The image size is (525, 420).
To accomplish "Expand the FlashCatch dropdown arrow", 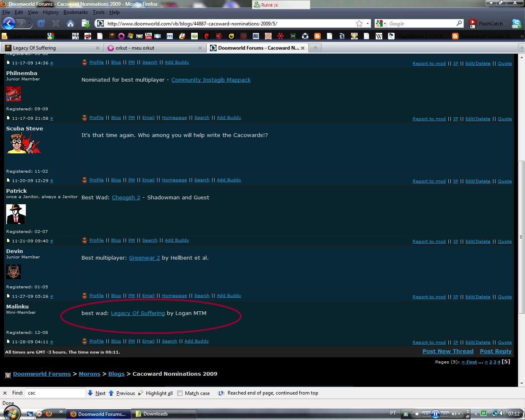I will [505, 23].
